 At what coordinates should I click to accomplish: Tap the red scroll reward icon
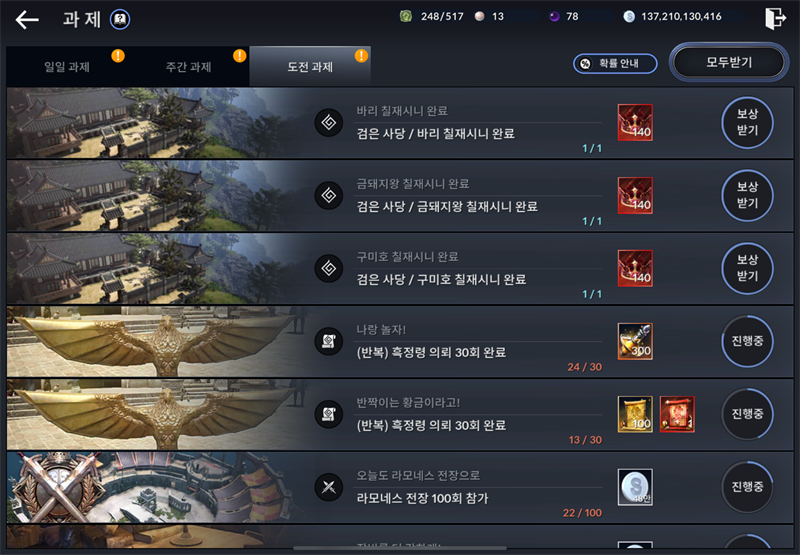[x=677, y=414]
